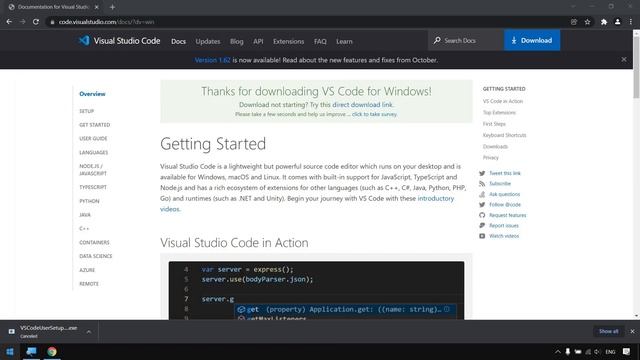Click the ENG language indicator in taskbar
640x360 pixels.
[610, 352]
